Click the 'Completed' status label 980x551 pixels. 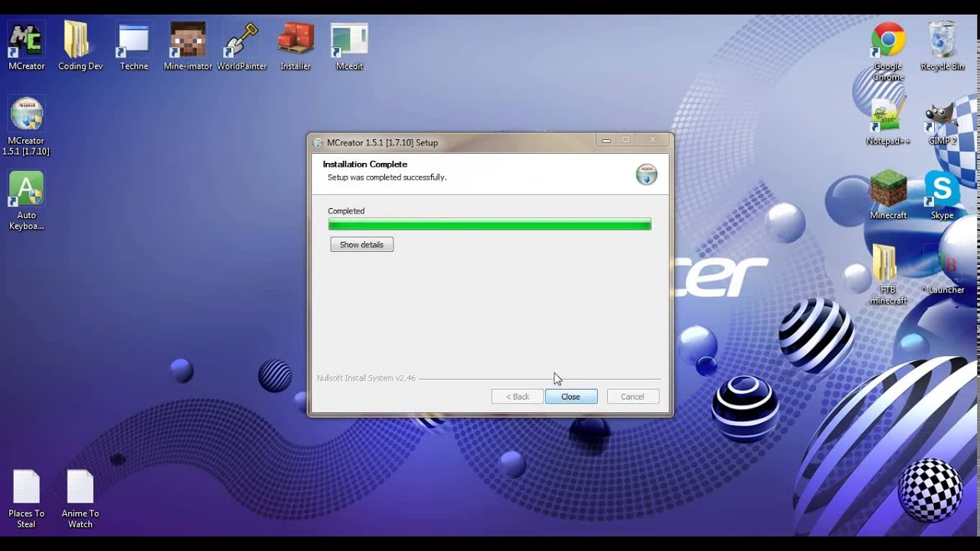pos(346,210)
